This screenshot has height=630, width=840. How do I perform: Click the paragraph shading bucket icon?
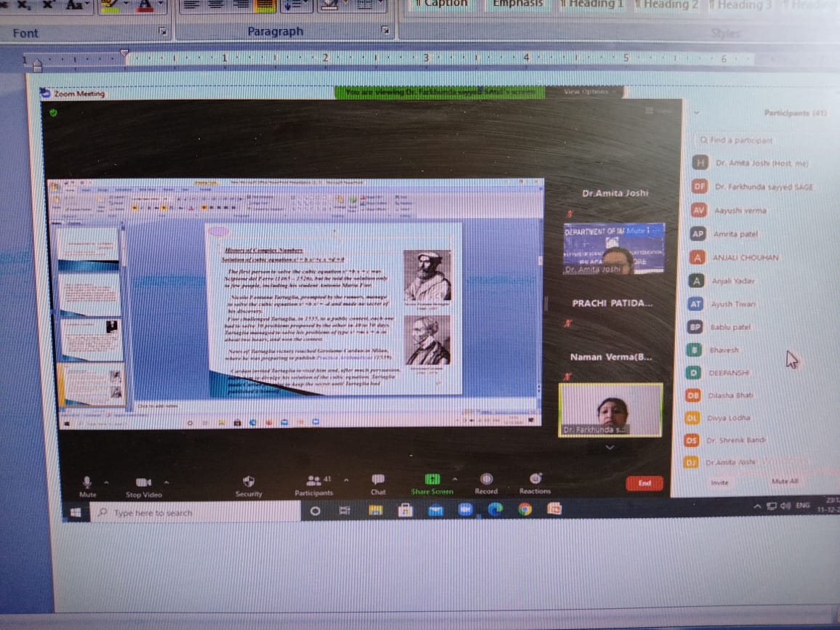[x=330, y=5]
